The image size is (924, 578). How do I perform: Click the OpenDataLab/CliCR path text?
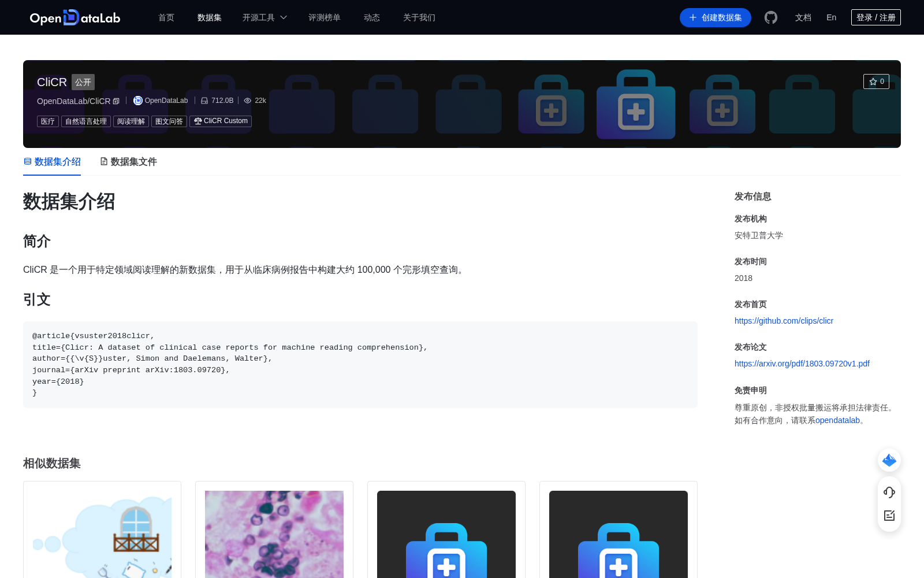73,101
